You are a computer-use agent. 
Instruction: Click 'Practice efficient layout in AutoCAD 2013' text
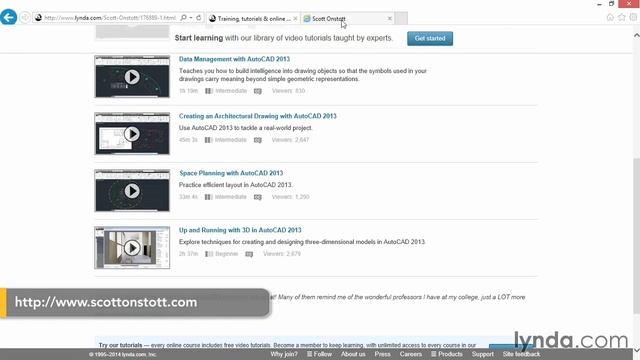coord(236,185)
